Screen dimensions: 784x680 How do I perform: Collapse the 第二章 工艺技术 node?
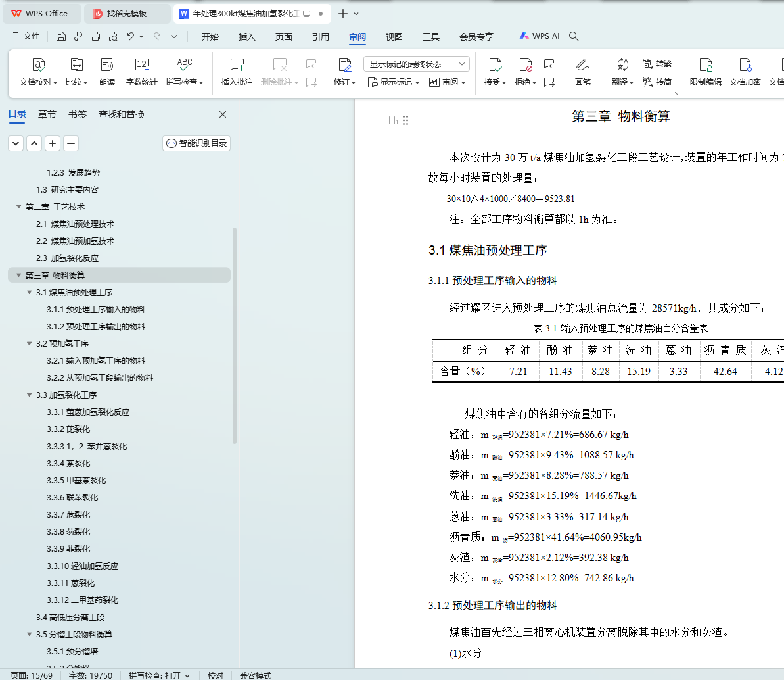(x=18, y=206)
